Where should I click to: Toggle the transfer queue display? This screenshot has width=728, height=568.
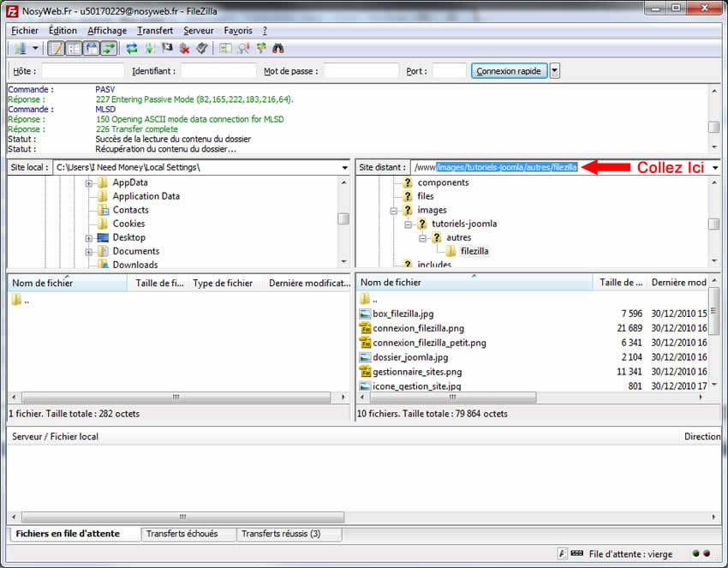(x=109, y=48)
